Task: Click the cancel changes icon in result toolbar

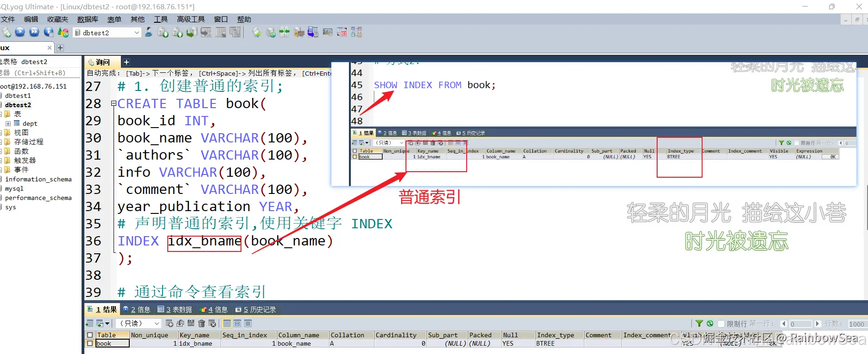Action: point(212,323)
